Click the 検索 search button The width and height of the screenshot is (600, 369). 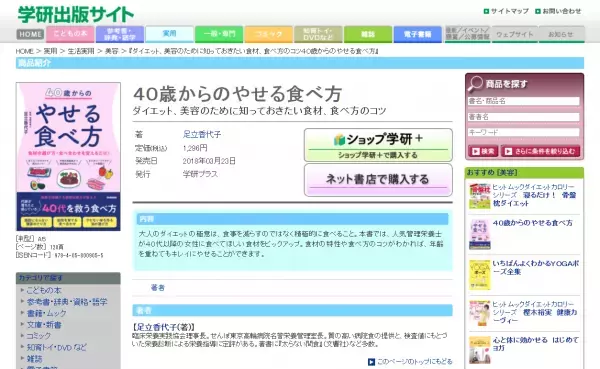tap(483, 151)
